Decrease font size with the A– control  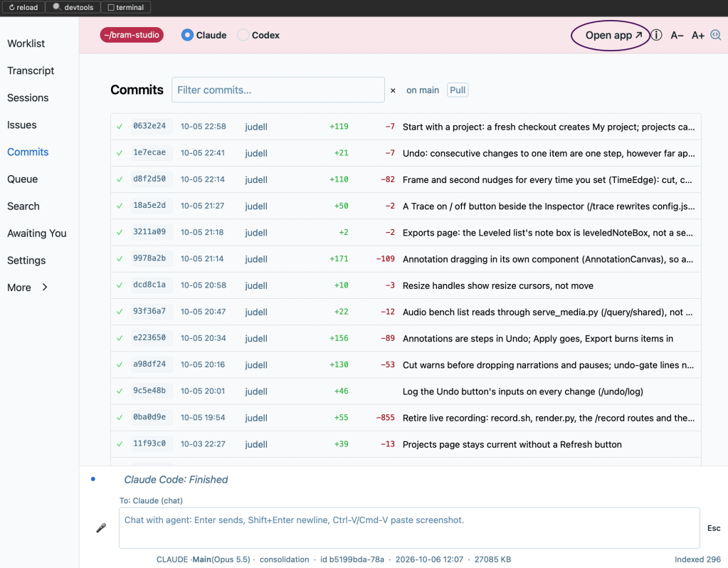677,36
